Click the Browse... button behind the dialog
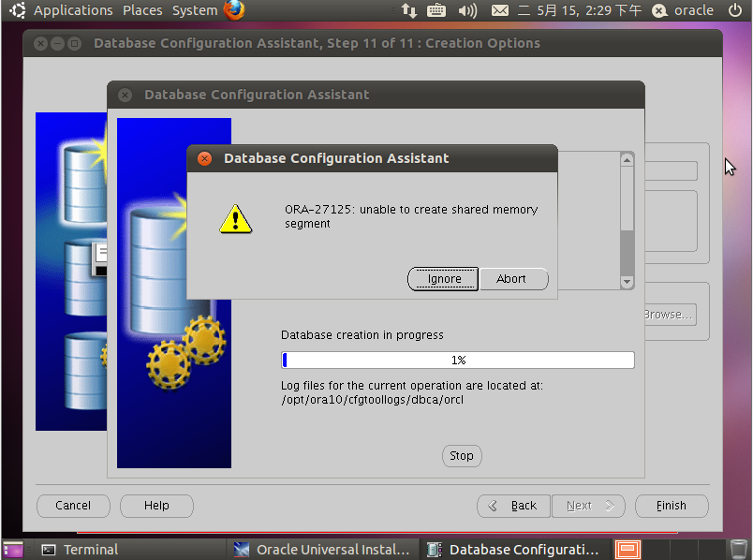This screenshot has height=560, width=753. coord(670,315)
